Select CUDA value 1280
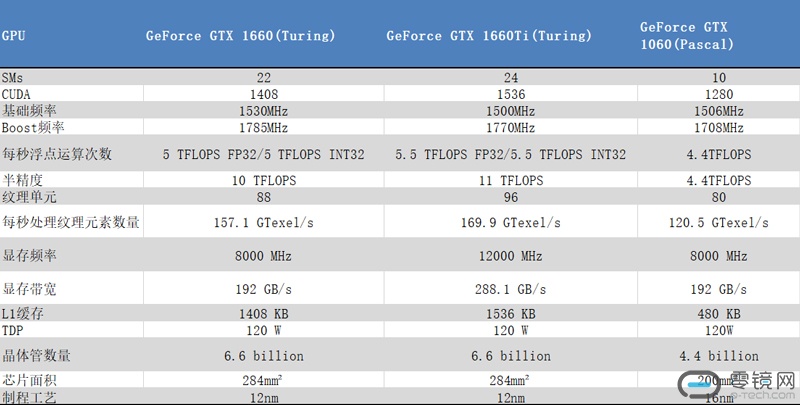The width and height of the screenshot is (800, 405). click(719, 94)
